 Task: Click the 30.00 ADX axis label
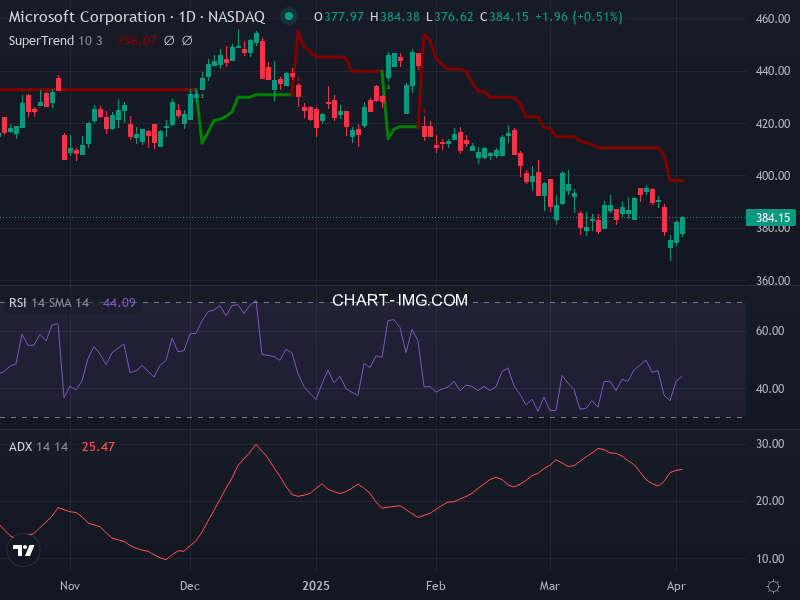[x=770, y=444]
